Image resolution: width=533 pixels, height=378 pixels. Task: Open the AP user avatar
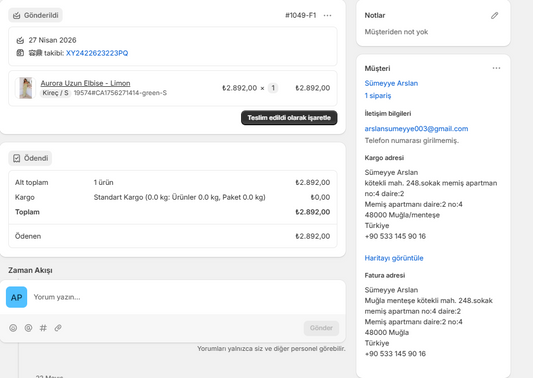coord(17,297)
